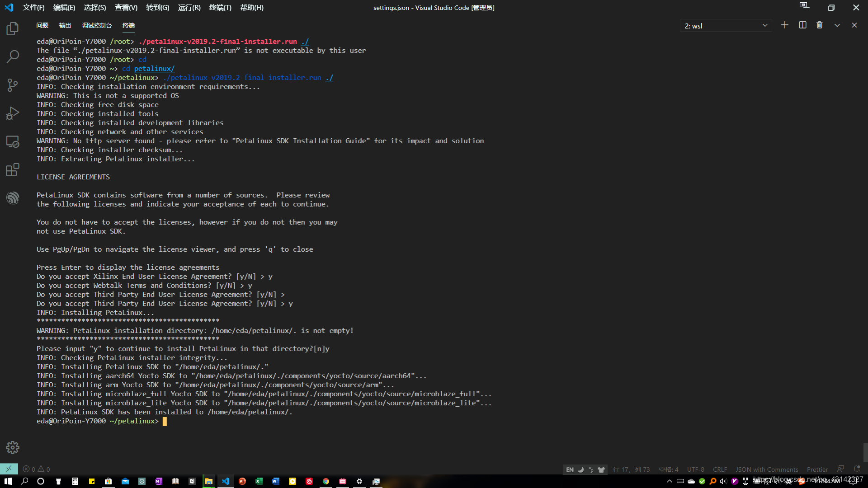Follow the petalinux/ link in the terminal
This screenshot has width=868, height=488.
(154, 68)
